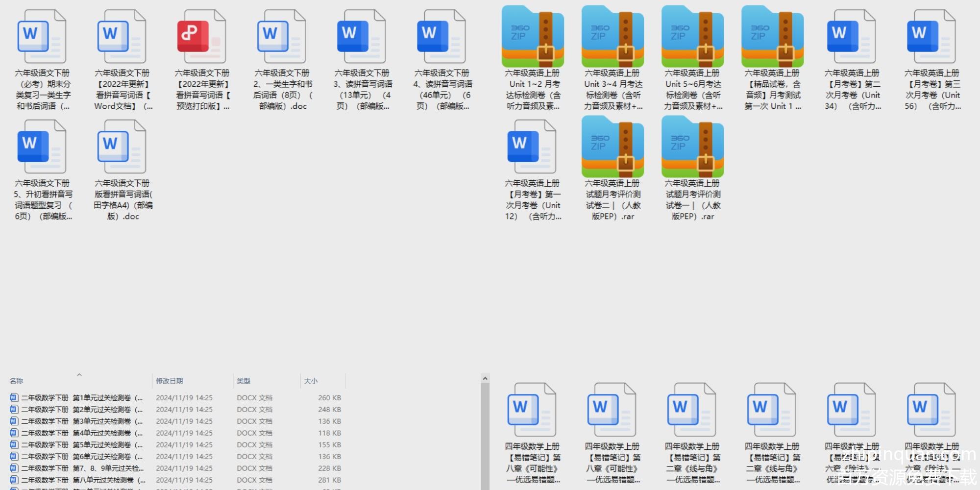Open the 第一次月考卷 (Unit 12) Word file
980x490 pixels.
[533, 147]
